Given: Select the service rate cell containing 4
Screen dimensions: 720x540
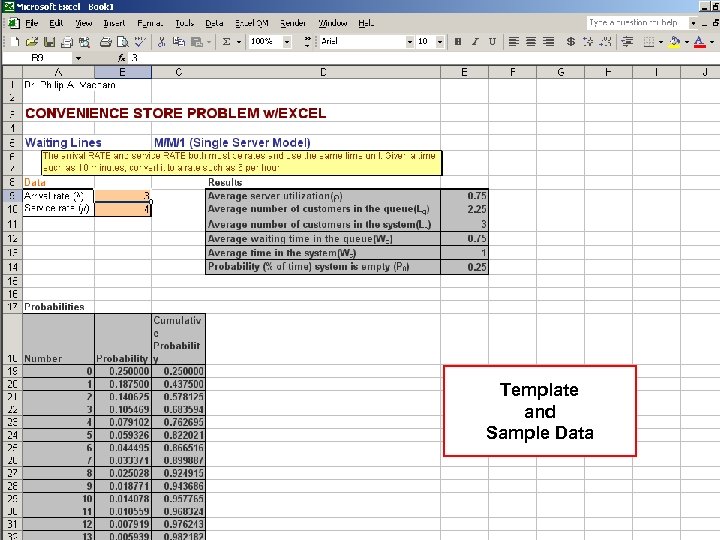Looking at the screenshot, I should tap(123, 209).
